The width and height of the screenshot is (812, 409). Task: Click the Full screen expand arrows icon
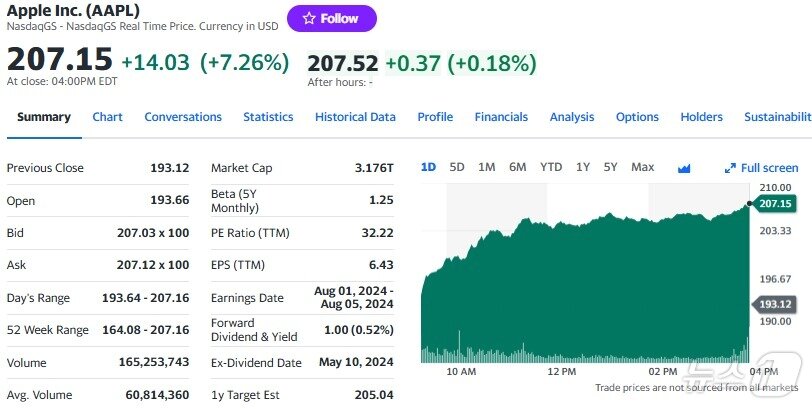pos(730,168)
